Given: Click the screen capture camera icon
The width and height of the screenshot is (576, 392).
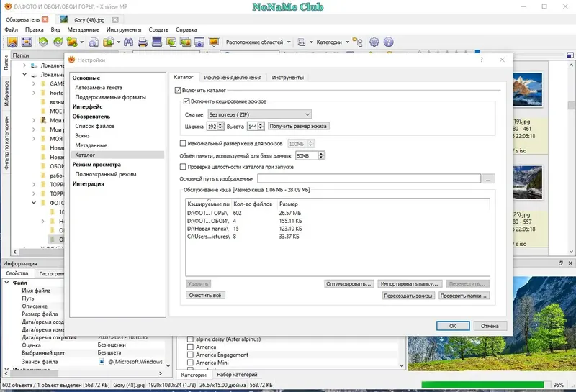Looking at the screenshot, I should click(199, 42).
